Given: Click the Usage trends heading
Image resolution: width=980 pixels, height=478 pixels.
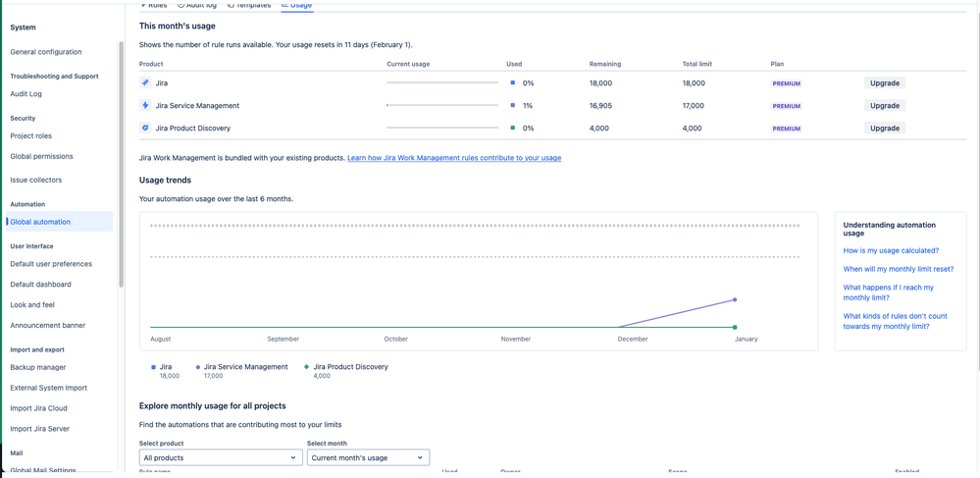Looking at the screenshot, I should 165,181.
